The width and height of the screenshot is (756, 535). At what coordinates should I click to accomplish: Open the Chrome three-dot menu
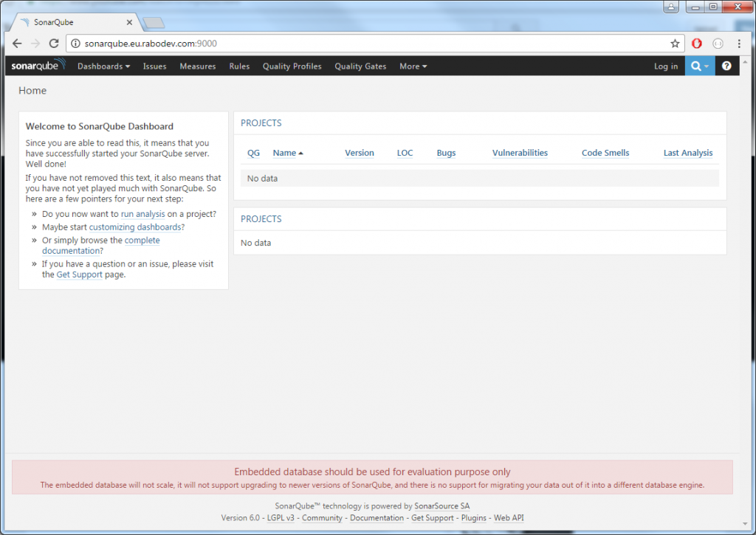click(x=739, y=44)
